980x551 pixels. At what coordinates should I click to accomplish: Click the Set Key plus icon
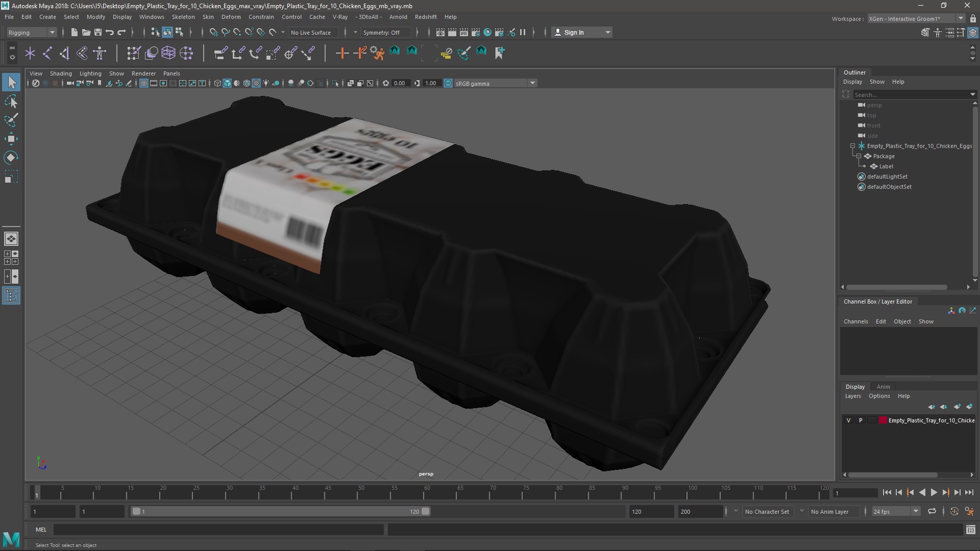[x=342, y=53]
